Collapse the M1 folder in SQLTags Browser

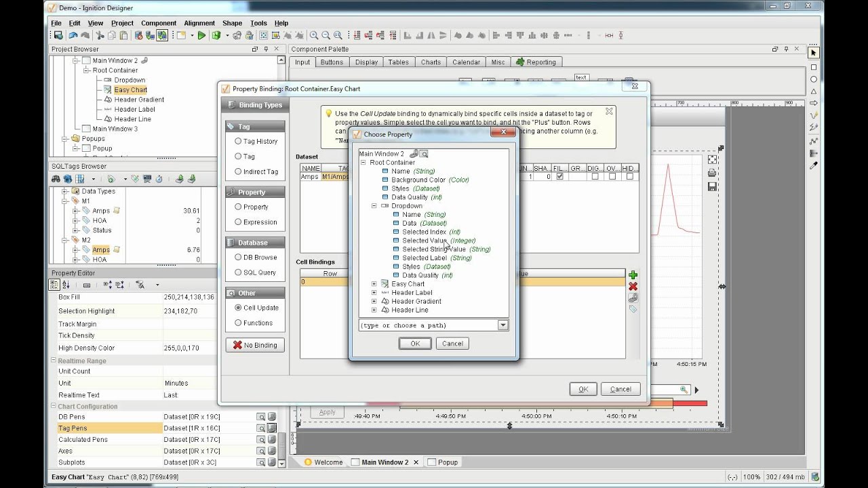point(65,201)
